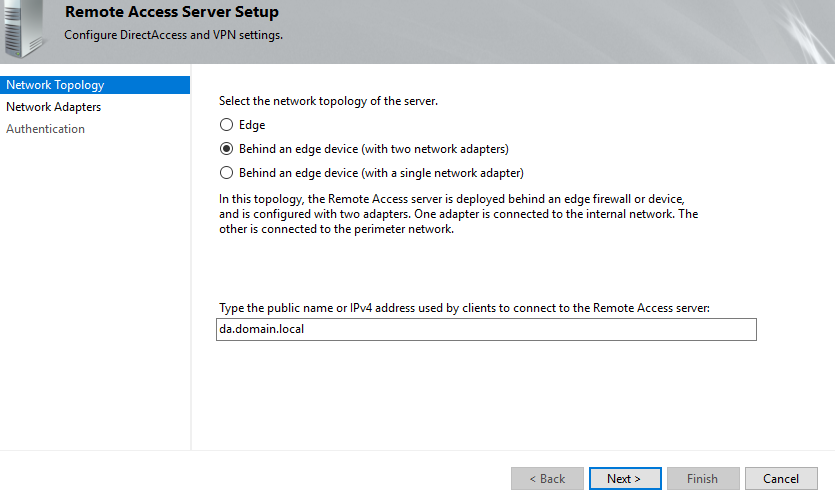Focus the public name or IPv4 address field
The image size is (835, 495).
(x=486, y=330)
